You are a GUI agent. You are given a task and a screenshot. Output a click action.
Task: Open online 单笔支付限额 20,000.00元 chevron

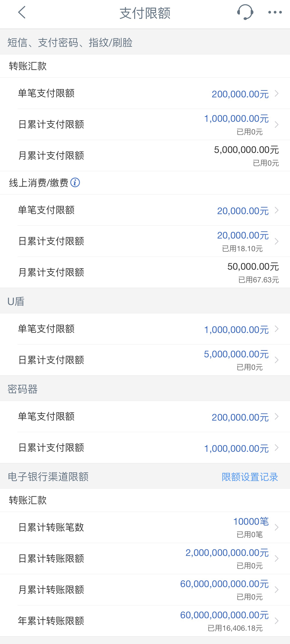[x=276, y=210]
